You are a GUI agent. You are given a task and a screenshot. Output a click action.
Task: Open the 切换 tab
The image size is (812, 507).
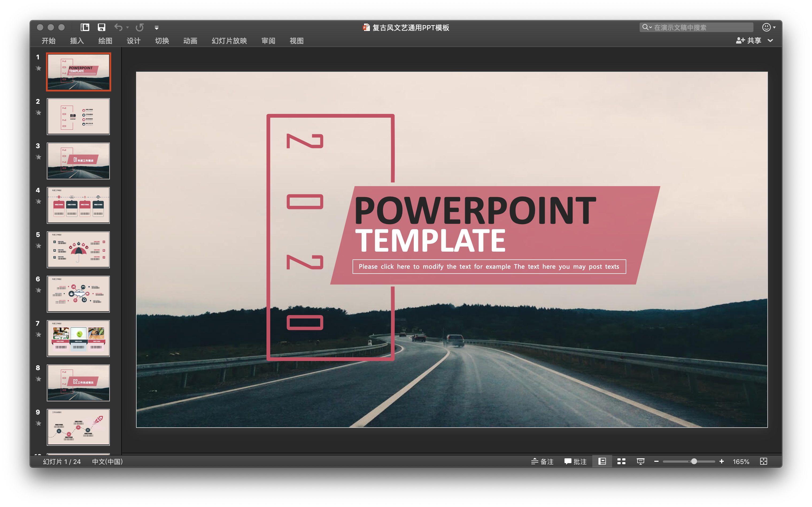coord(162,41)
